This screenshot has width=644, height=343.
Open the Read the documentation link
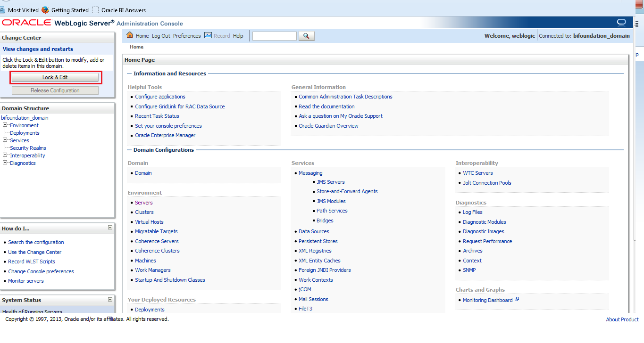pyautogui.click(x=326, y=106)
